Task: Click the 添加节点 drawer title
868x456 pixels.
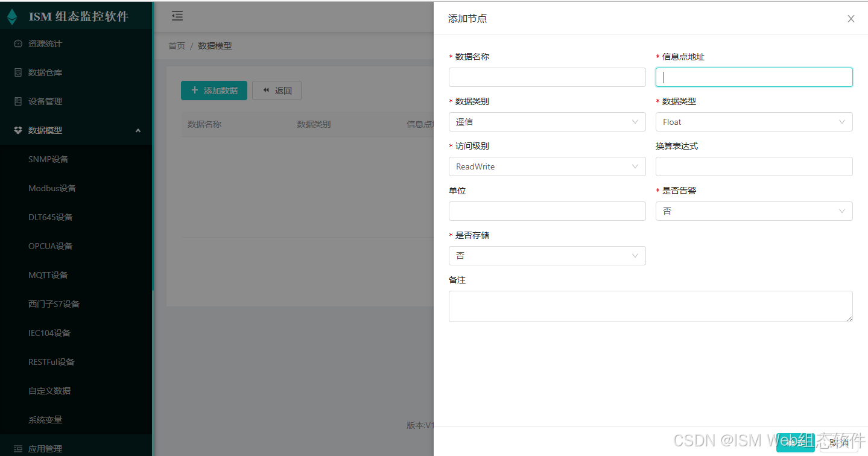Action: point(467,19)
